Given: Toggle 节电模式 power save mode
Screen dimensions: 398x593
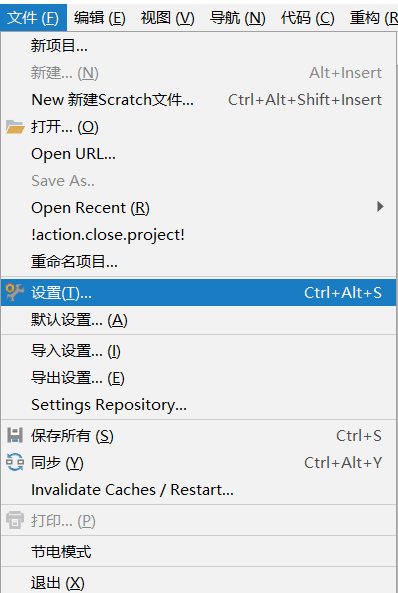Looking at the screenshot, I should point(198,552).
